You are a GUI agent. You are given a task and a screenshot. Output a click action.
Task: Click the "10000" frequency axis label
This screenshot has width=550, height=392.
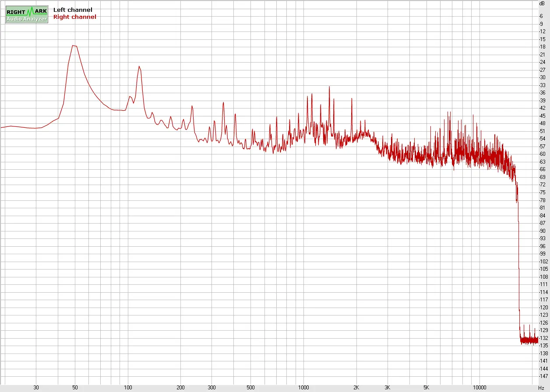point(479,388)
